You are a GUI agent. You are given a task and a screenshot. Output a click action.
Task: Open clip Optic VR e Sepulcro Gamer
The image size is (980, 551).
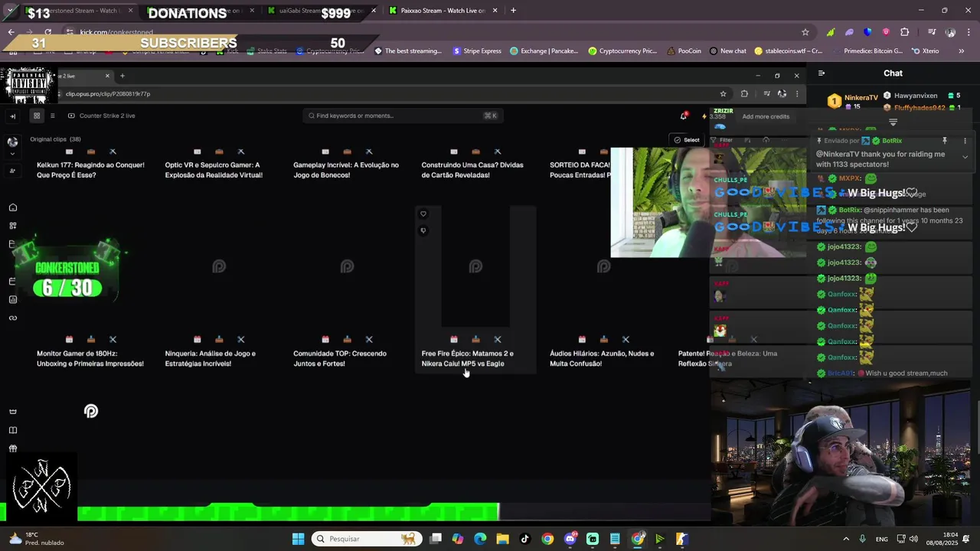214,170
